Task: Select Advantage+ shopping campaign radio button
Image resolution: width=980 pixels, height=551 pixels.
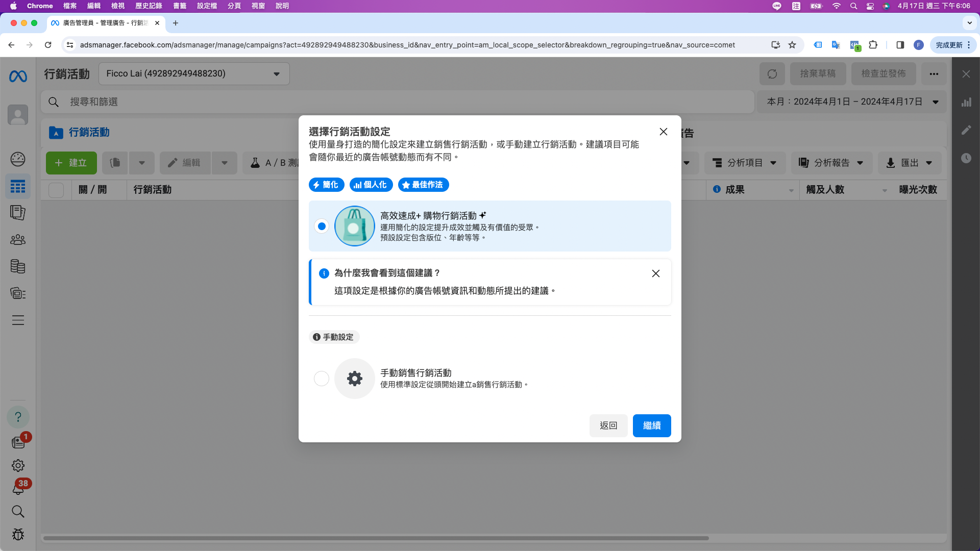Action: pyautogui.click(x=322, y=226)
